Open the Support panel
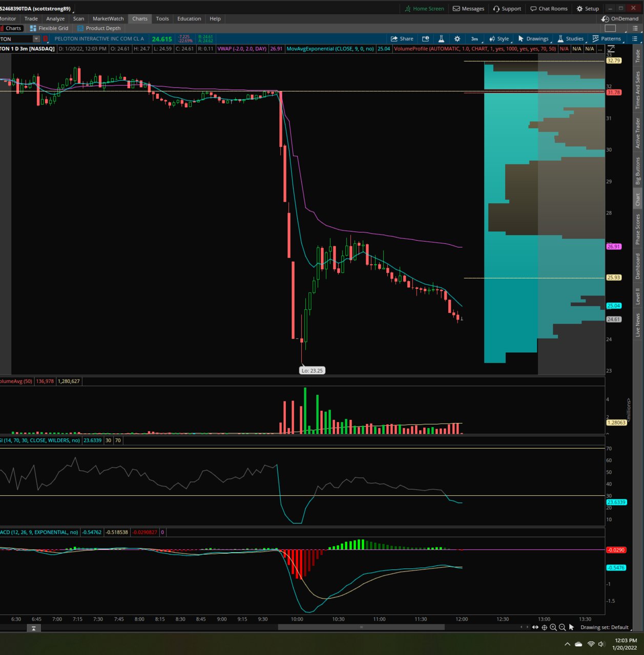The image size is (644, 655). click(507, 9)
